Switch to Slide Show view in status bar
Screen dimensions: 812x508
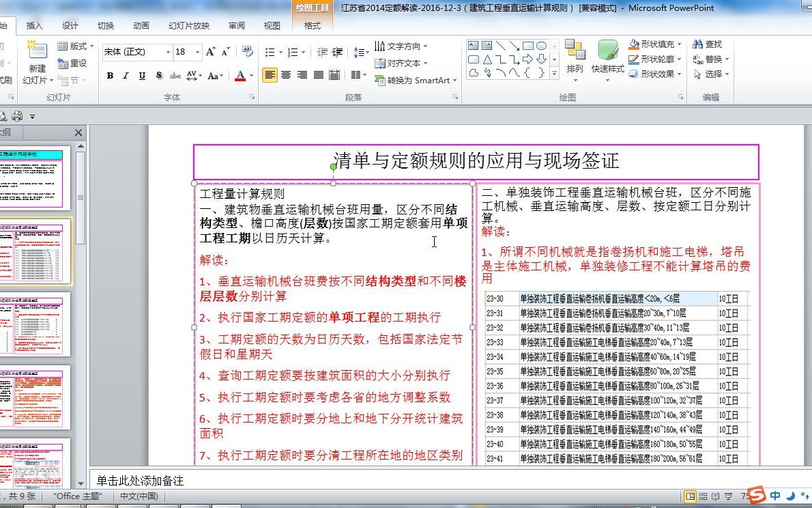point(729,496)
